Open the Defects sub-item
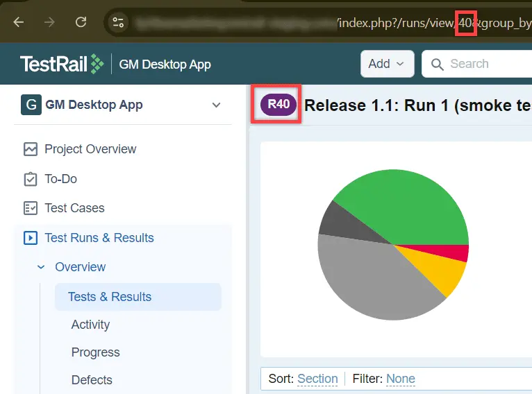This screenshot has height=394, width=532. [x=92, y=380]
